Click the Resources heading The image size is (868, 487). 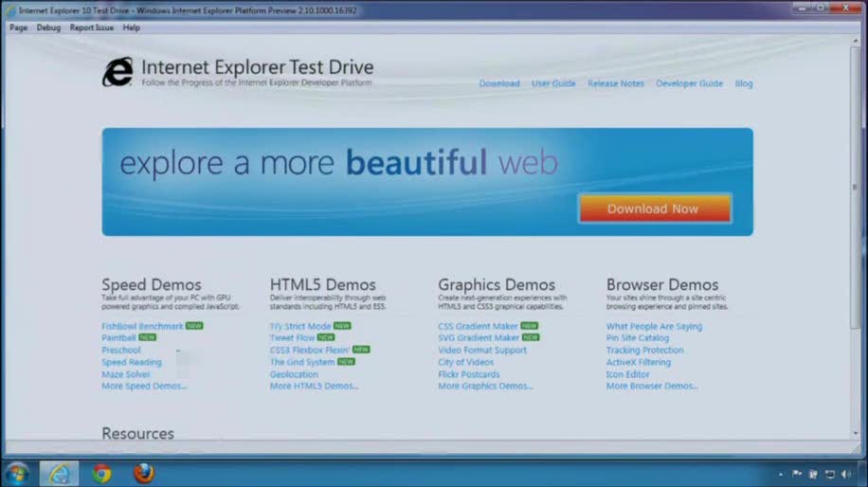137,433
